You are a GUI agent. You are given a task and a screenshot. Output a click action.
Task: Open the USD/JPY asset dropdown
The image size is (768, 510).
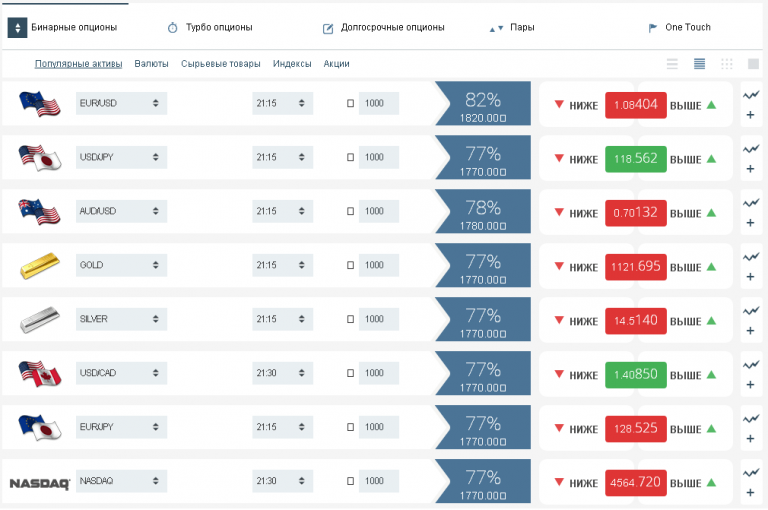point(121,157)
